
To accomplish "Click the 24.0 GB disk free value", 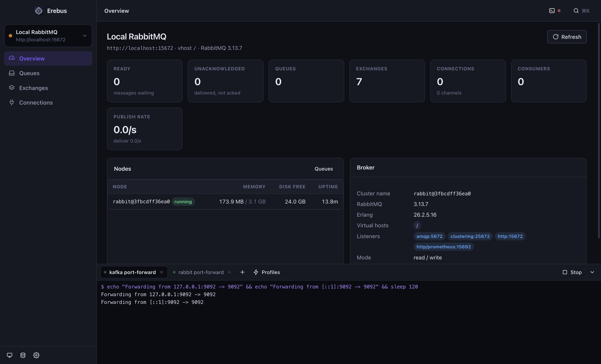I will click(x=295, y=202).
